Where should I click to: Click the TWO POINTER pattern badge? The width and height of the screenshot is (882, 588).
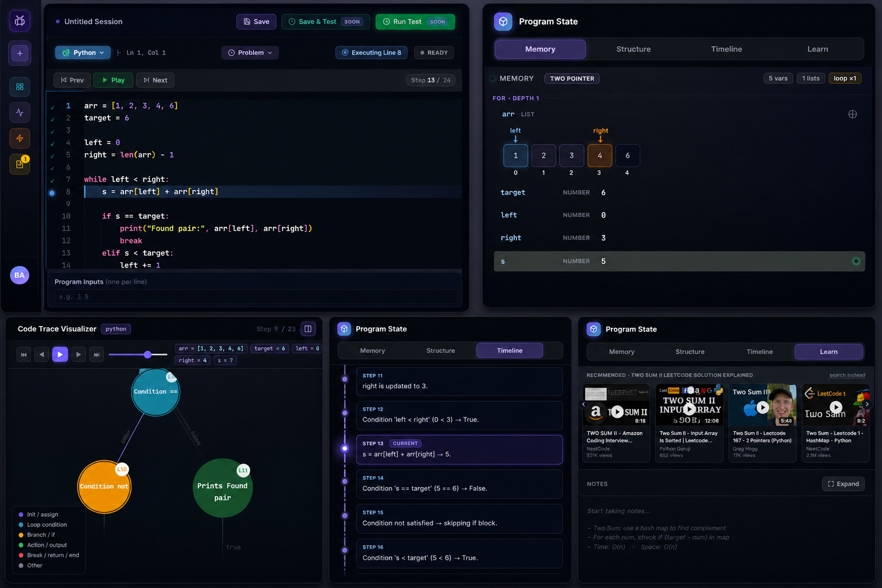572,79
